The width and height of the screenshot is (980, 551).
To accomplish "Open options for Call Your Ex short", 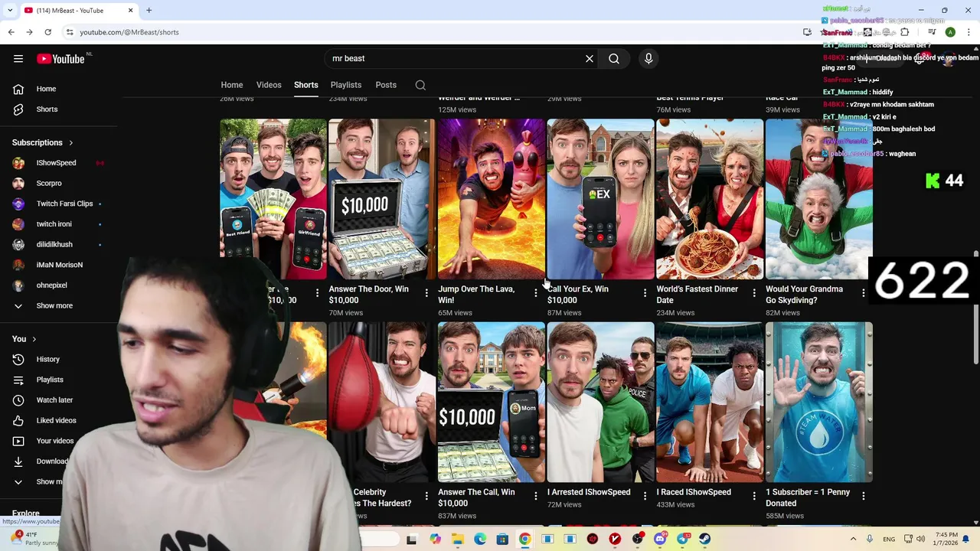I will point(645,293).
